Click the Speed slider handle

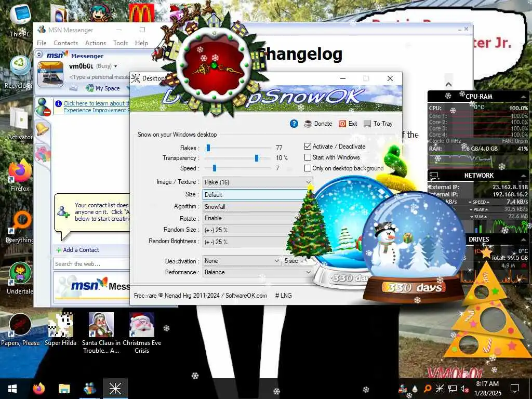215,168
